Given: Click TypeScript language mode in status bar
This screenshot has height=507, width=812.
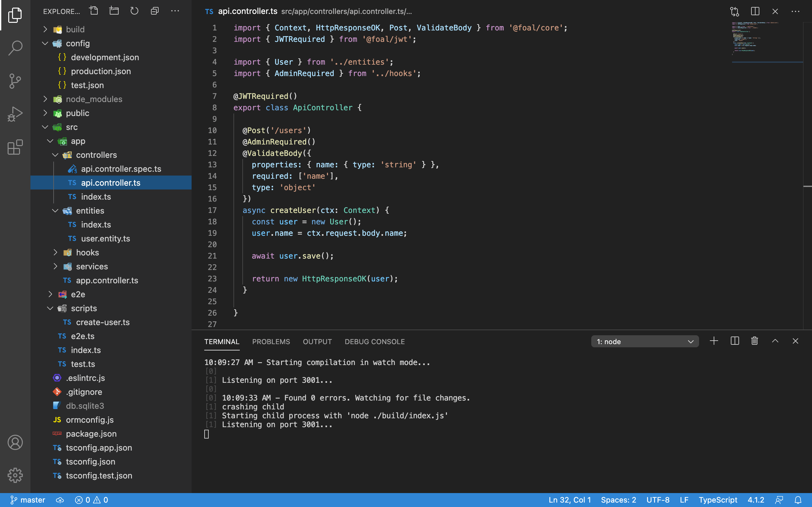Looking at the screenshot, I should (718, 500).
